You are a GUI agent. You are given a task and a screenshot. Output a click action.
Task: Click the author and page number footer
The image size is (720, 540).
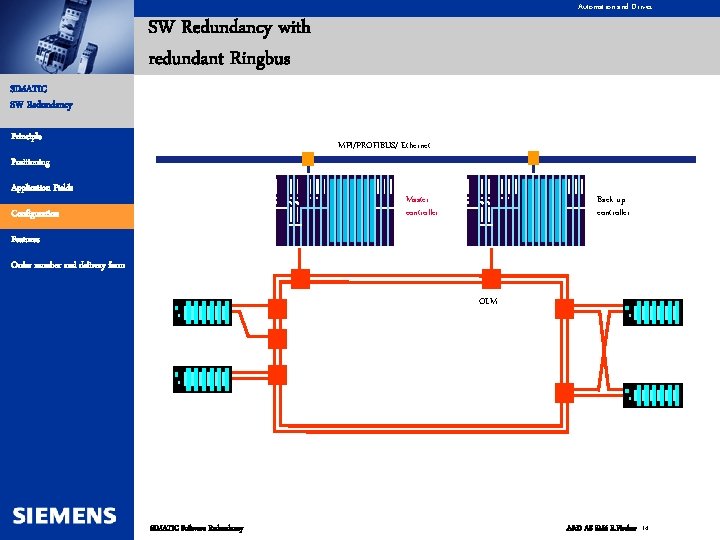(x=607, y=528)
